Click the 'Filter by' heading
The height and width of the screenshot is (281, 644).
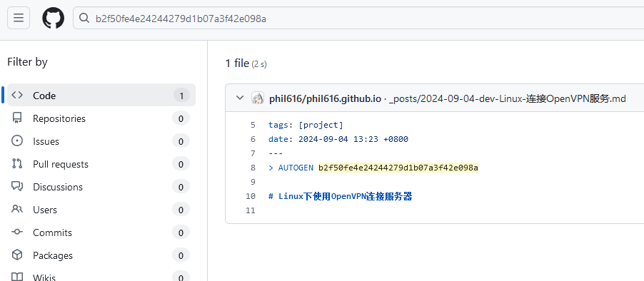click(28, 62)
